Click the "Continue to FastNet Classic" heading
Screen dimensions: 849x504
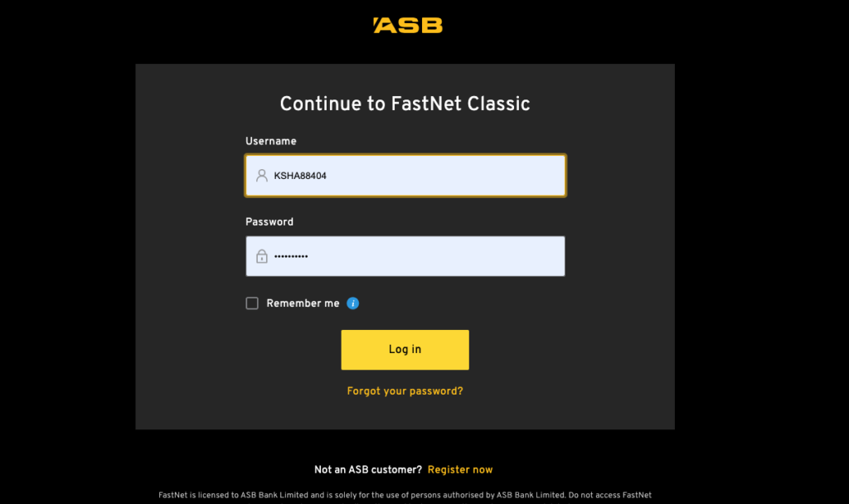point(405,104)
